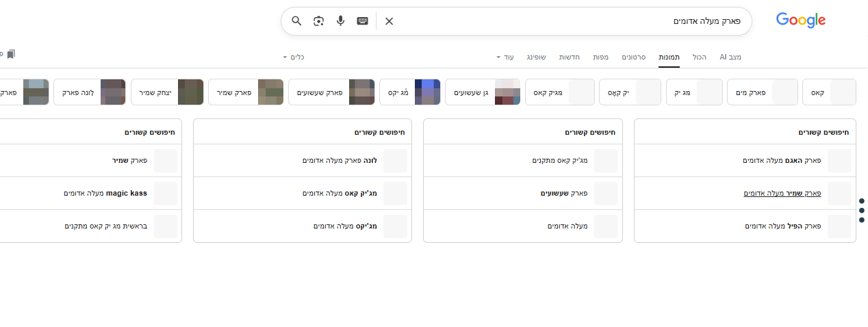Switch to the הכול tab
Image resolution: width=868 pixels, height=327 pixels.
[699, 57]
